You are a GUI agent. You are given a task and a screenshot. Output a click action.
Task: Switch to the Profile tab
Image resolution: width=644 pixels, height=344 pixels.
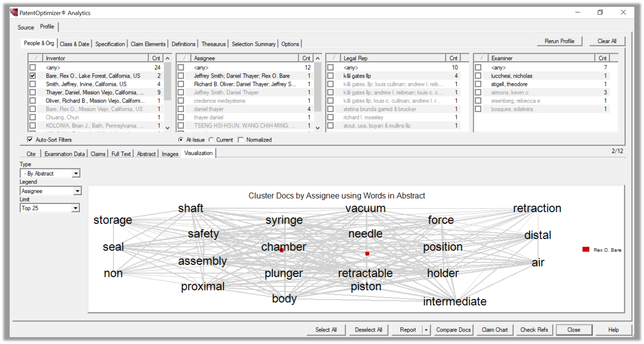point(47,27)
